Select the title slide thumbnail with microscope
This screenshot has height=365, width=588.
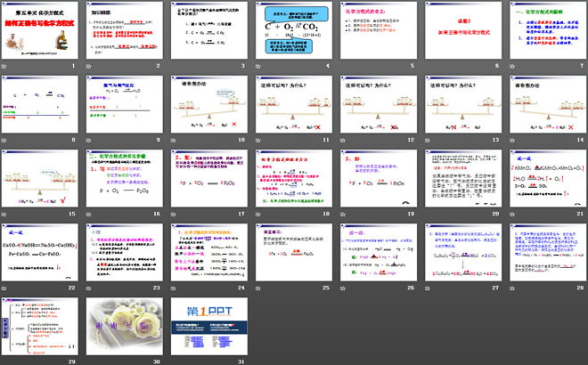coord(40,30)
